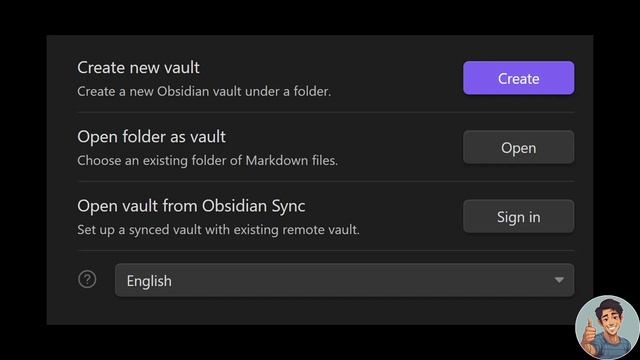This screenshot has width=640, height=360.
Task: Click 'Choose an existing folder of Markdown files' text
Action: [x=207, y=160]
